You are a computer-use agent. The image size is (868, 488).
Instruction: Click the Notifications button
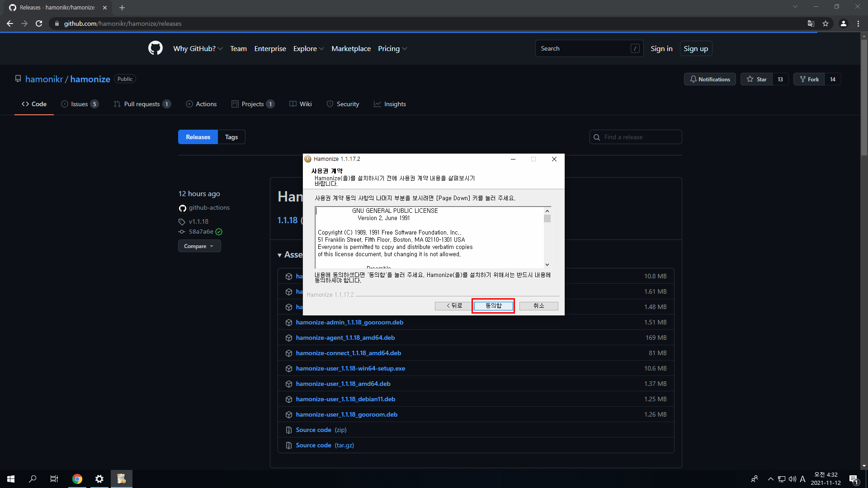tap(710, 79)
